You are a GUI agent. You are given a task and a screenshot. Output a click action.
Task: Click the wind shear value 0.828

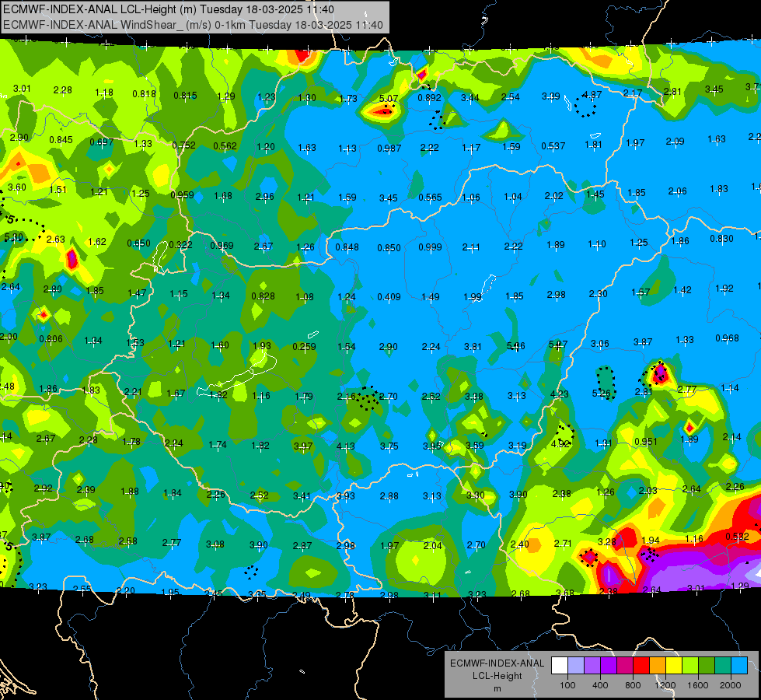[x=263, y=296]
